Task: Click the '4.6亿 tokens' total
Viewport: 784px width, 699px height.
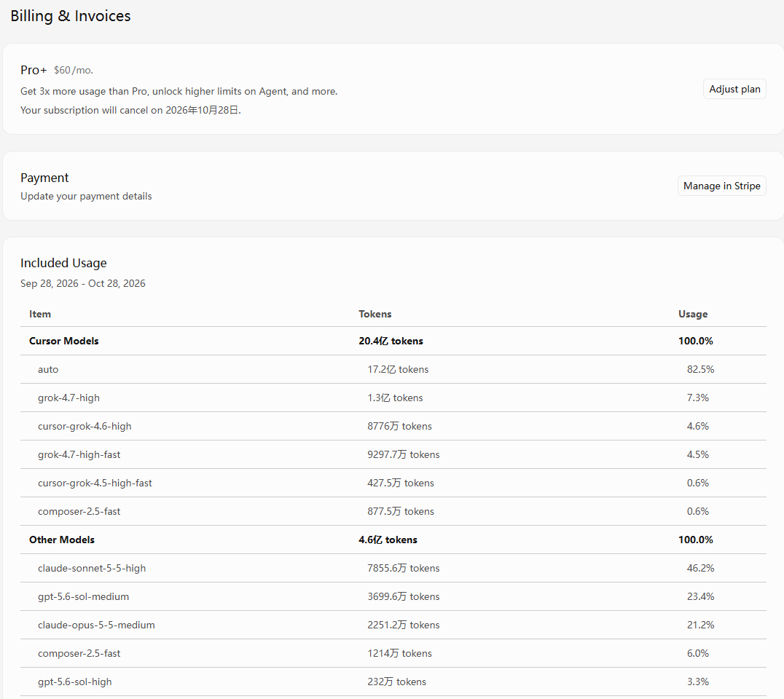Action: click(x=388, y=540)
